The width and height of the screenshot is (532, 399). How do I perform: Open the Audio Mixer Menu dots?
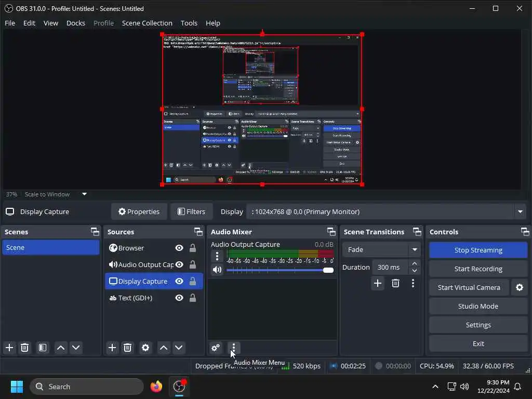(233, 348)
